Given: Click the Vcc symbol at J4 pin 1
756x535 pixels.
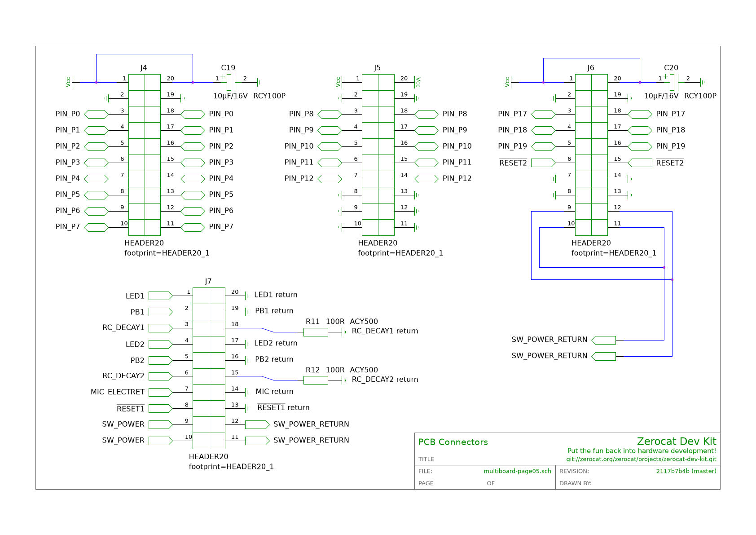Looking at the screenshot, I should click(69, 82).
